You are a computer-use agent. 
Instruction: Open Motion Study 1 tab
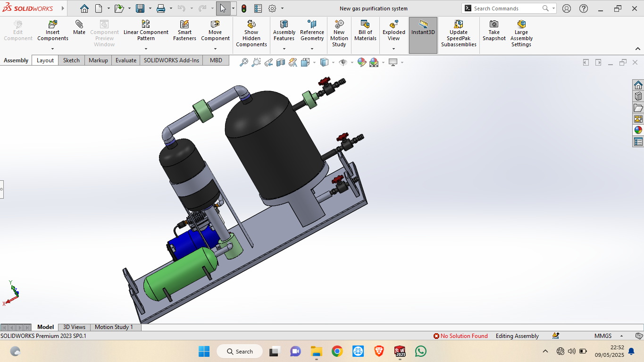pos(114,327)
